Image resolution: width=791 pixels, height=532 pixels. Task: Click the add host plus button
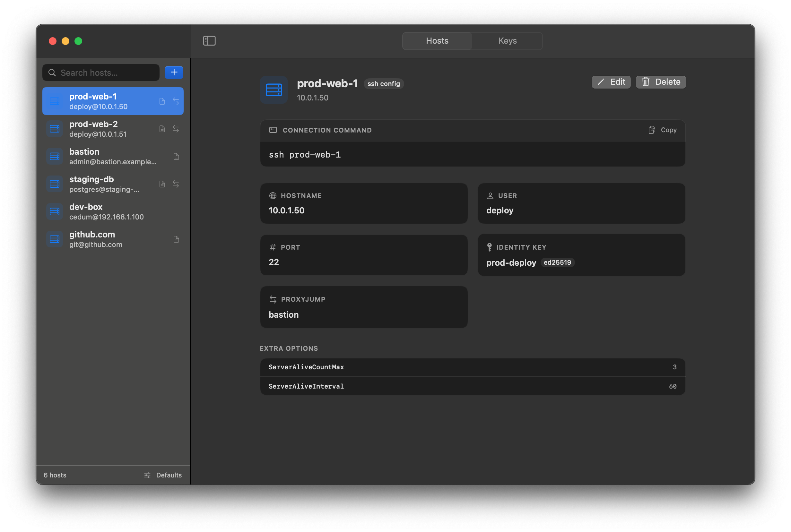[174, 72]
